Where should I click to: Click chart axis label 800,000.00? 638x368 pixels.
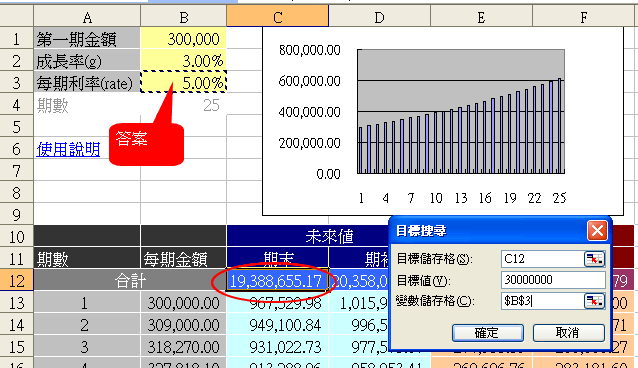(310, 50)
